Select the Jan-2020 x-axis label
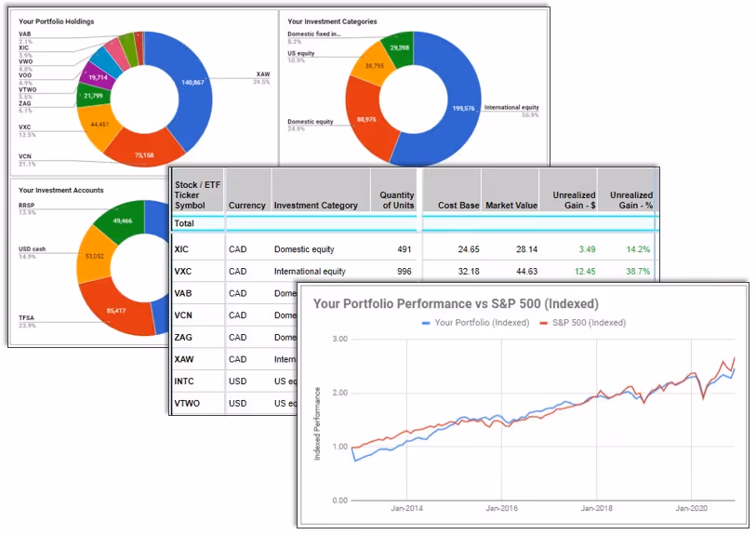 pyautogui.click(x=691, y=508)
